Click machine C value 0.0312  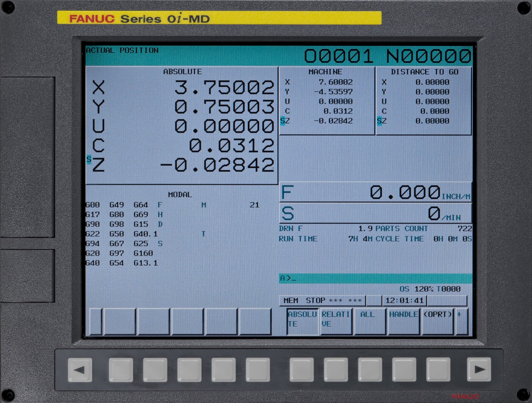pos(338,111)
